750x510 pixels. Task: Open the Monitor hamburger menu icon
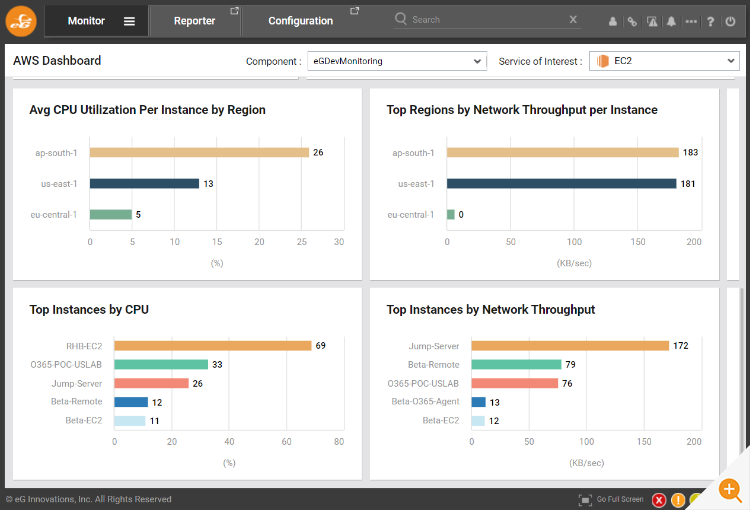point(129,21)
